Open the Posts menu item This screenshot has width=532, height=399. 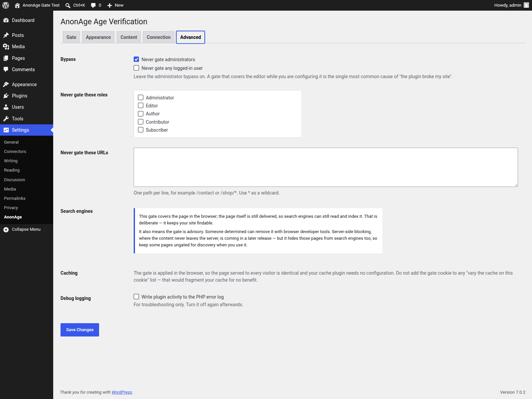tap(27, 35)
